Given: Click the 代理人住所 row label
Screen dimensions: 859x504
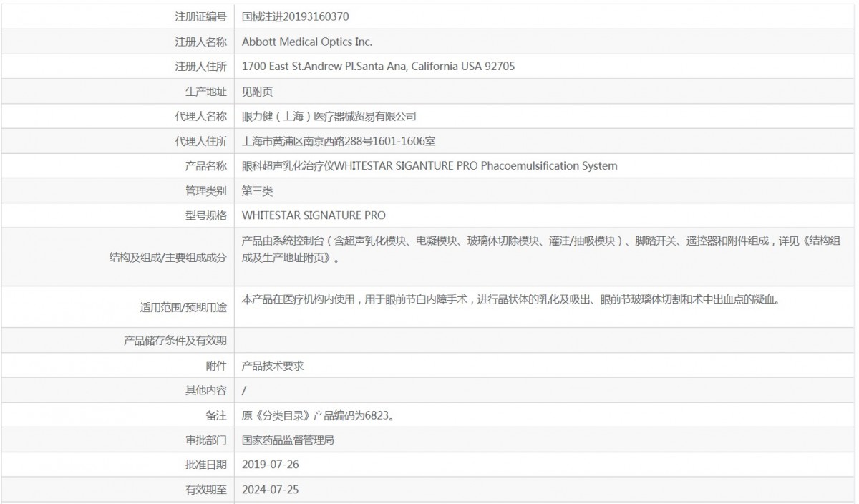Looking at the screenshot, I should tap(201, 142).
